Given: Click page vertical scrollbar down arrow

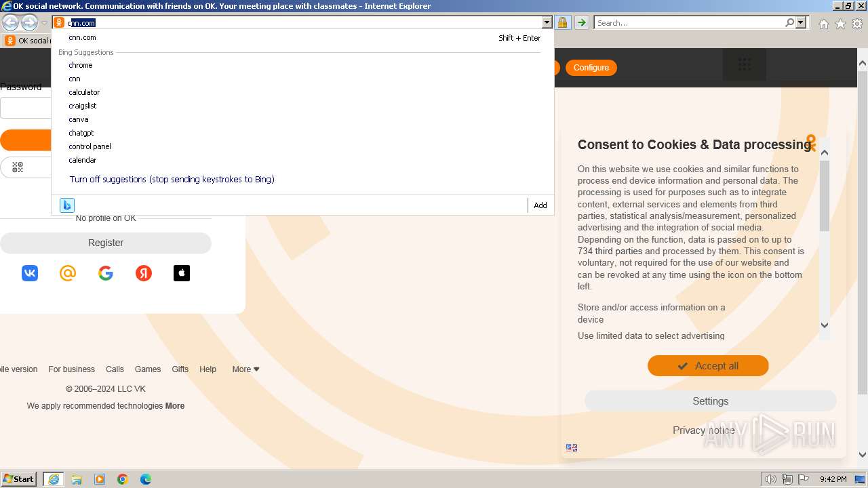Looking at the screenshot, I should 863,455.
